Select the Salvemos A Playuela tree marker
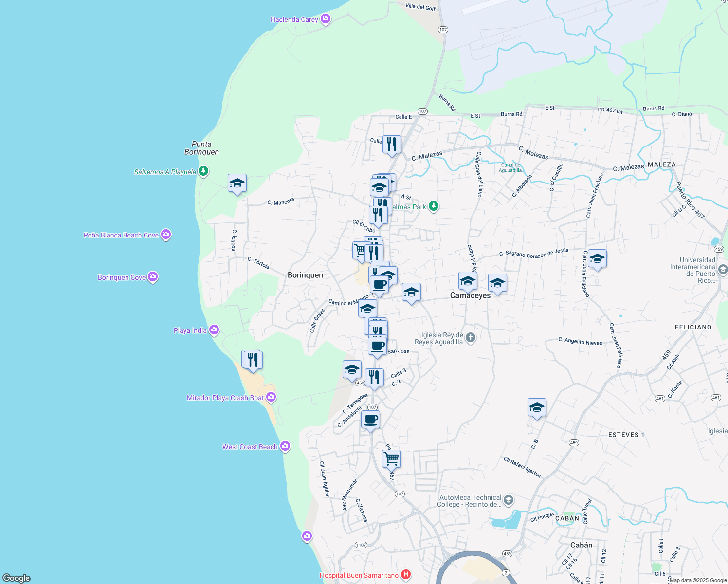 203,171
